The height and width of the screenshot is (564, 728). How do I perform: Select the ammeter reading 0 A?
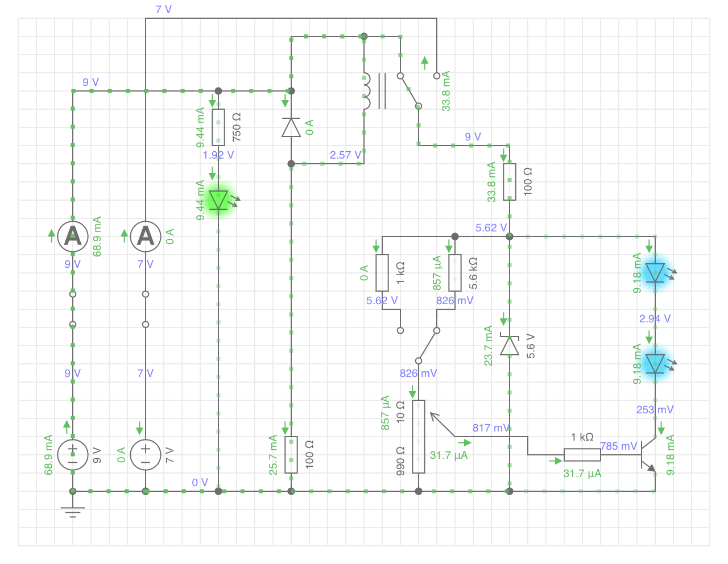pyautogui.click(x=146, y=236)
